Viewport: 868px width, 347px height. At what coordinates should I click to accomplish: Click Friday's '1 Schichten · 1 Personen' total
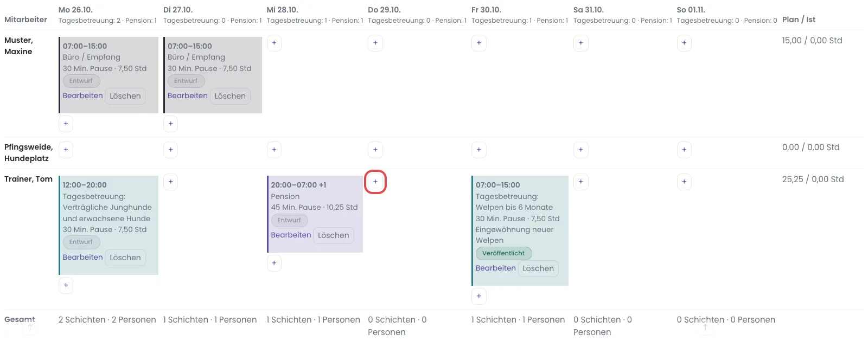pyautogui.click(x=518, y=320)
